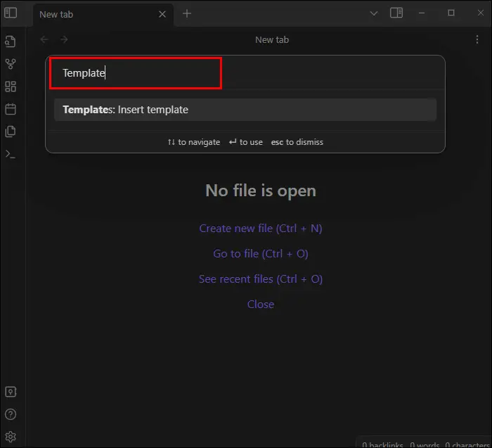492x448 pixels.
Task: Open the canvas icon in ribbon
Action: (11, 87)
